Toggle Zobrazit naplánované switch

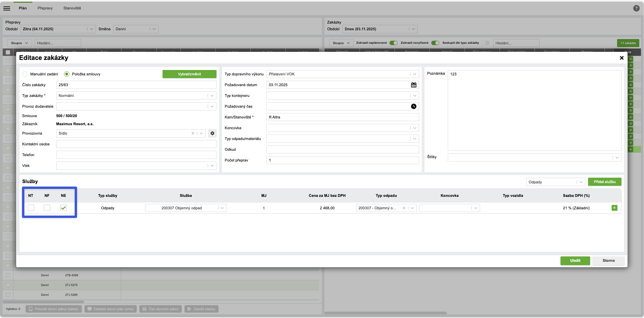click(394, 43)
